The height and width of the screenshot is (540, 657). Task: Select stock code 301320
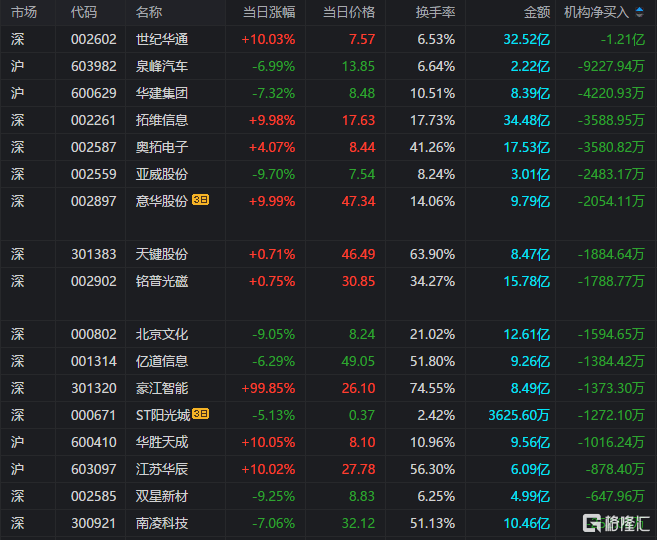(93, 388)
